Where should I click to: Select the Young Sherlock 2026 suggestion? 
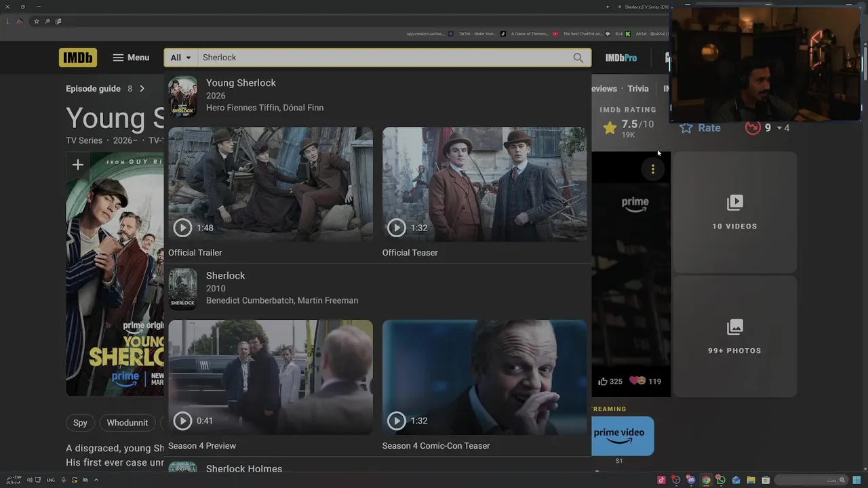click(x=378, y=96)
